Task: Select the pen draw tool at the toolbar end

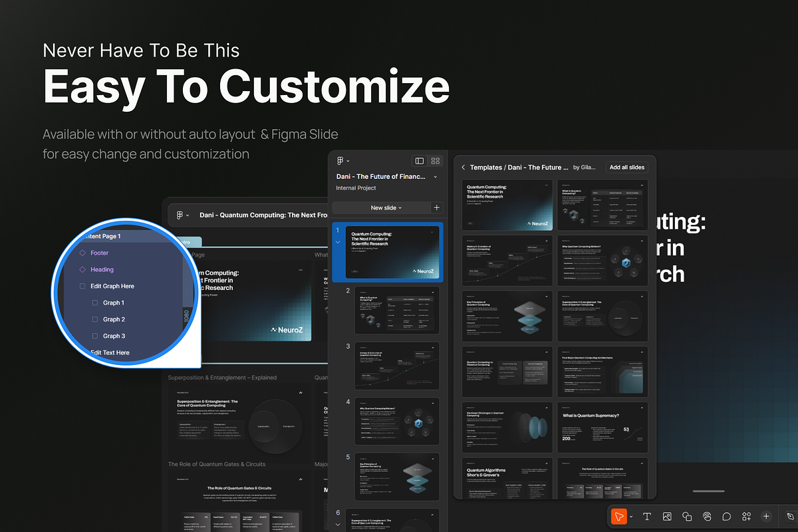Action: pyautogui.click(x=790, y=516)
